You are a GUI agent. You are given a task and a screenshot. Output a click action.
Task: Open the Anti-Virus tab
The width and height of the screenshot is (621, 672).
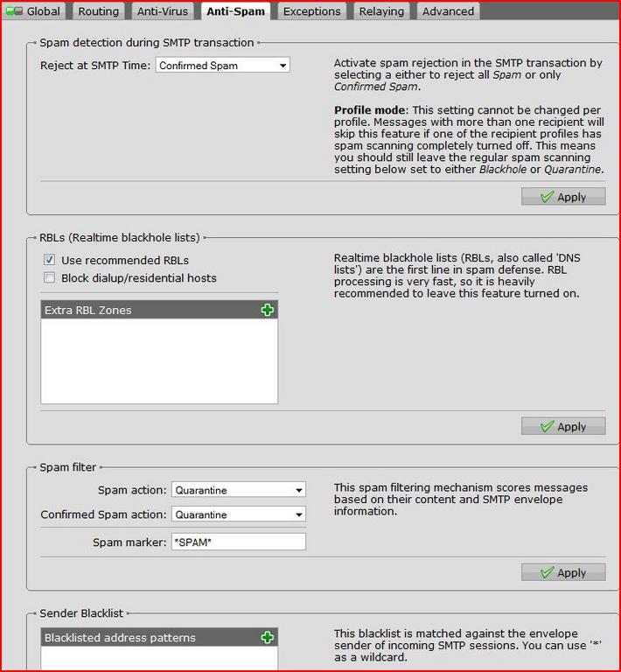pyautogui.click(x=163, y=11)
